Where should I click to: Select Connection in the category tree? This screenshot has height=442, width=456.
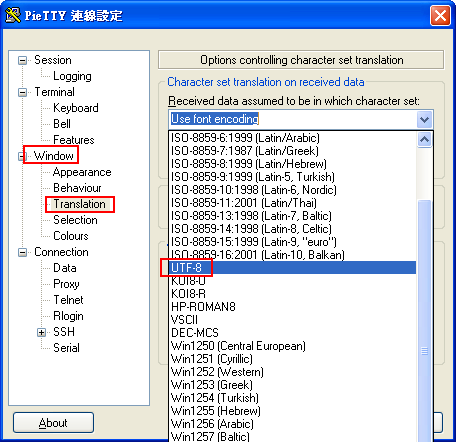pos(61,252)
